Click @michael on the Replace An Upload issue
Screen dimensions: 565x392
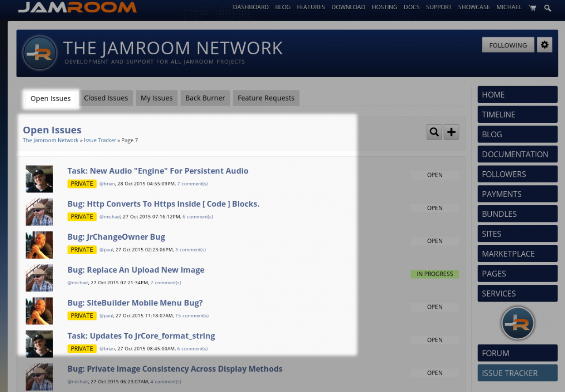click(x=78, y=283)
